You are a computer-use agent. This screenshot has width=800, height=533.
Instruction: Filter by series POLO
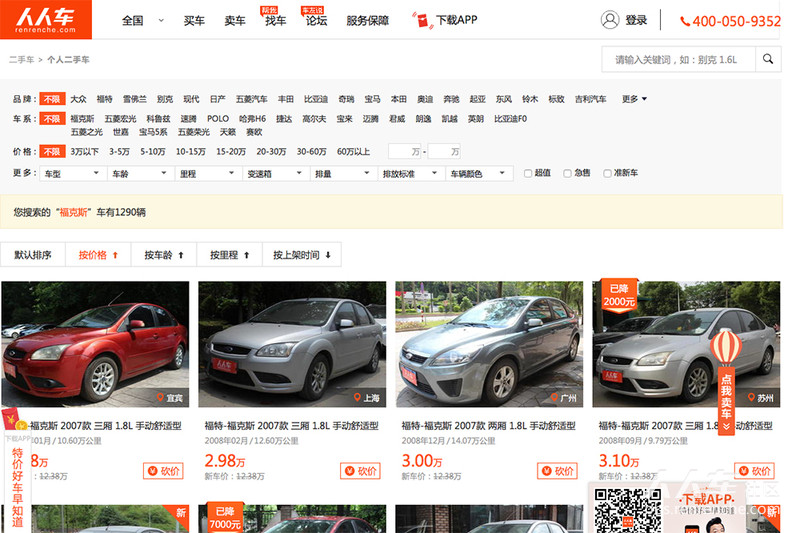(x=218, y=119)
